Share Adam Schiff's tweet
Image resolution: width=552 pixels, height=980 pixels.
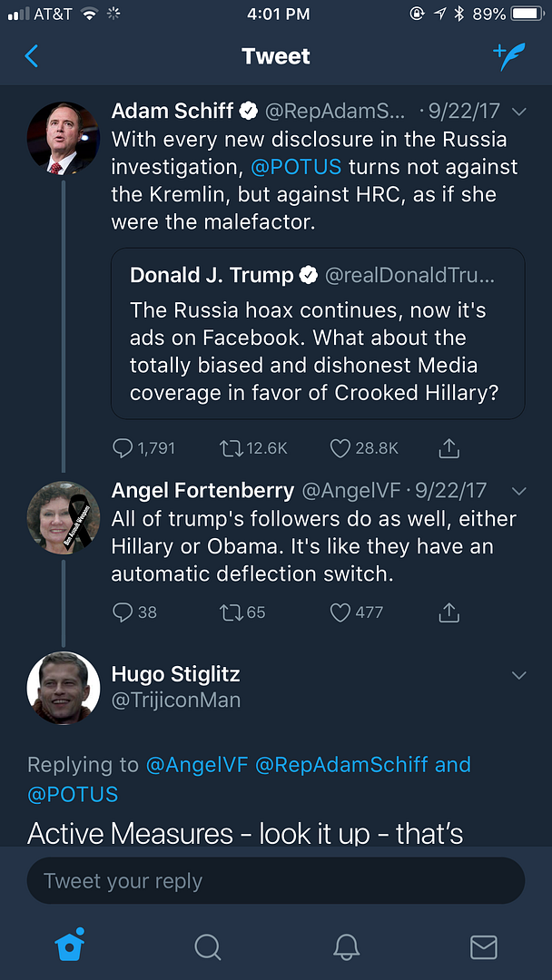[448, 448]
